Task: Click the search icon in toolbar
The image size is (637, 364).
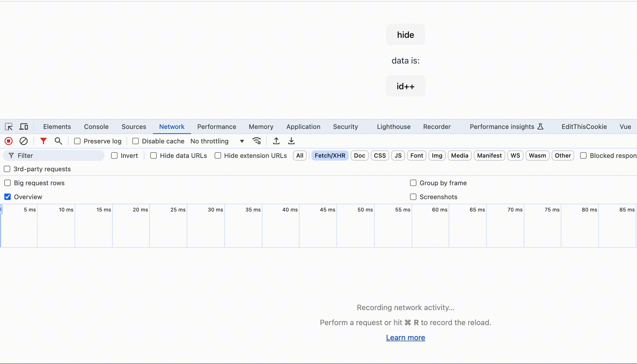Action: pyautogui.click(x=58, y=141)
